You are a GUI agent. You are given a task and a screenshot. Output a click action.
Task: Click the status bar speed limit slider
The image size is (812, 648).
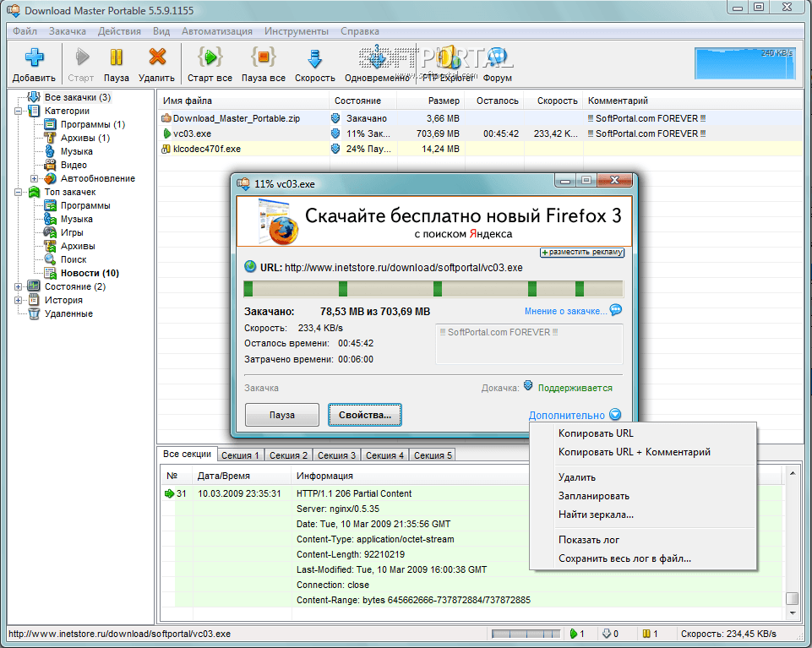click(x=526, y=634)
